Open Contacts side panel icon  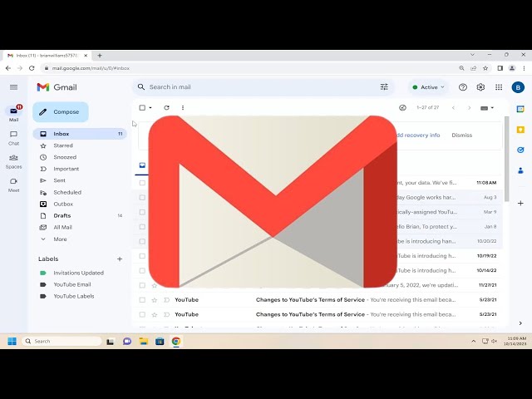tap(520, 170)
